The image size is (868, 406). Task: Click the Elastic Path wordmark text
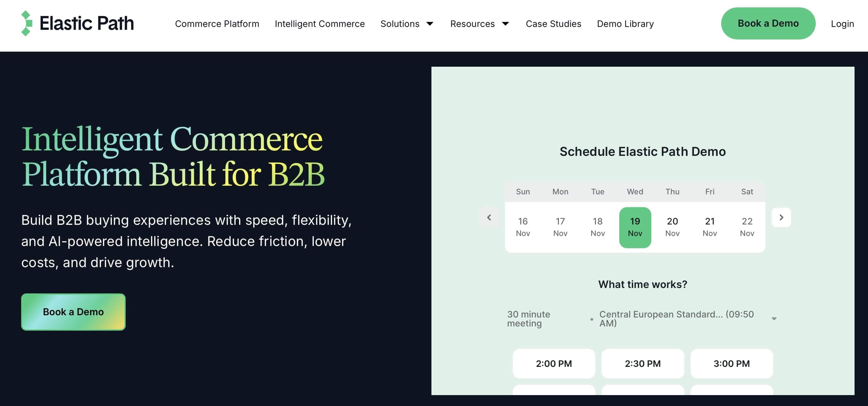(x=87, y=23)
